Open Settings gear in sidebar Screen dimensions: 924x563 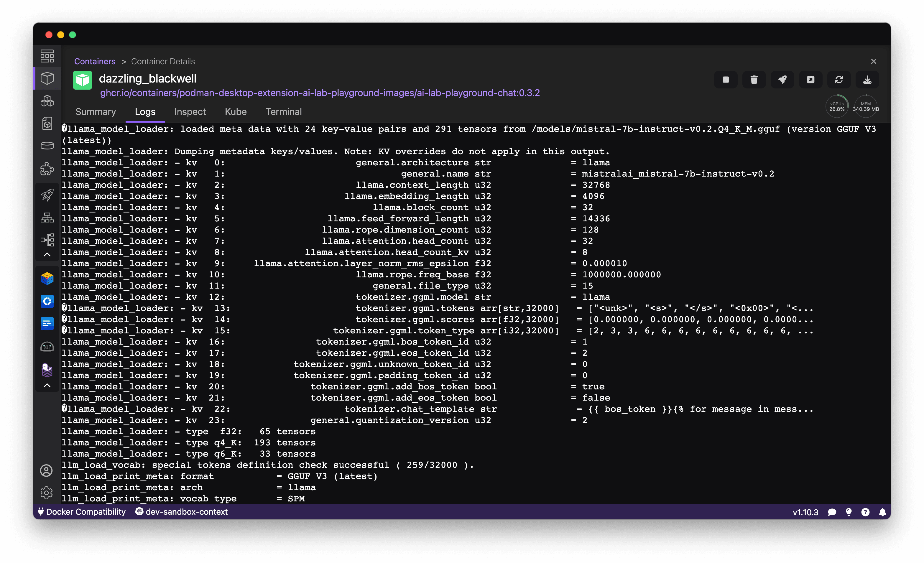point(47,493)
